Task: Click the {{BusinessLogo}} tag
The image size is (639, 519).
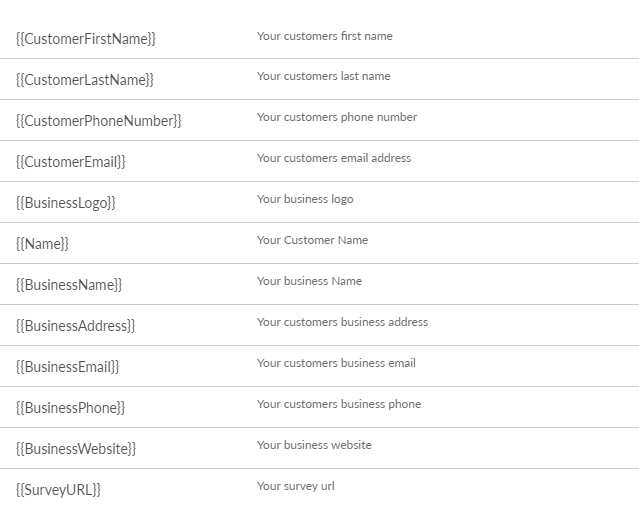Action: click(x=66, y=203)
